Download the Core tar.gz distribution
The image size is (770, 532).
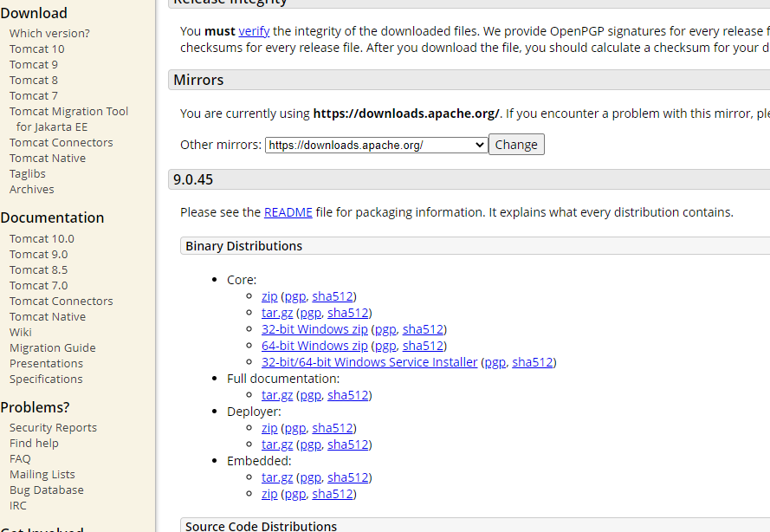277,313
